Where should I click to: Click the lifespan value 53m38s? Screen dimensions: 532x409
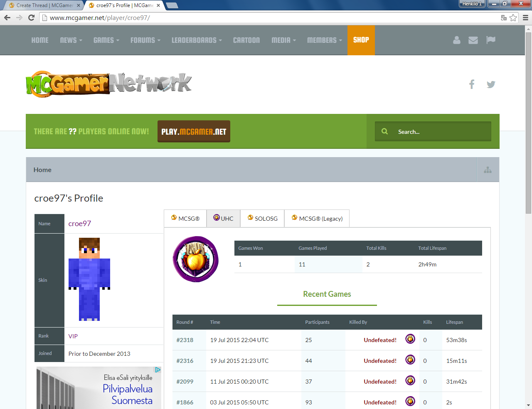(x=456, y=340)
